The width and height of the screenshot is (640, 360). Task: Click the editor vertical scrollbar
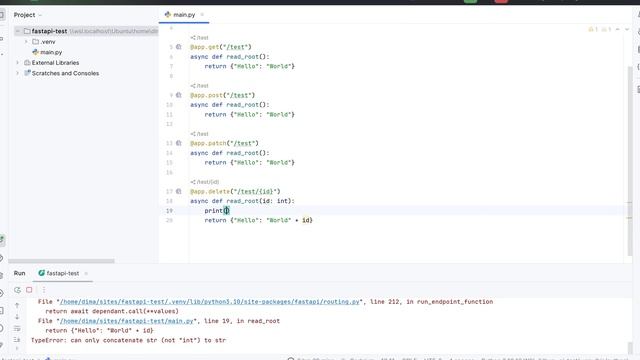click(630, 161)
